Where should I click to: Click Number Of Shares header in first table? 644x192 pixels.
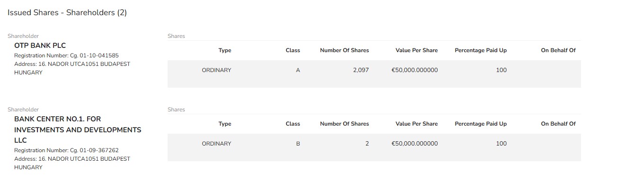[344, 50]
